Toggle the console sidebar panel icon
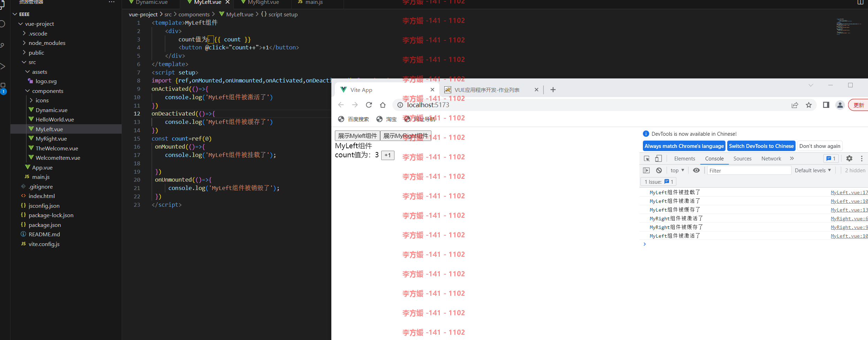The image size is (868, 340). coord(646,171)
